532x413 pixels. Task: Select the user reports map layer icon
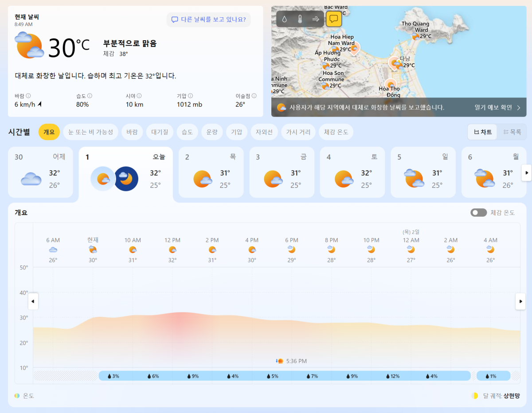point(334,19)
